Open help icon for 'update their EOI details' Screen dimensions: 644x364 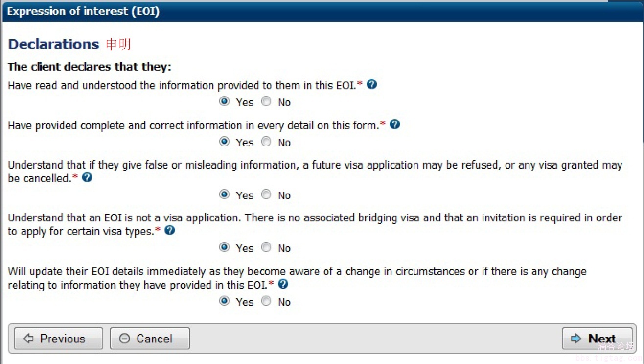click(283, 284)
